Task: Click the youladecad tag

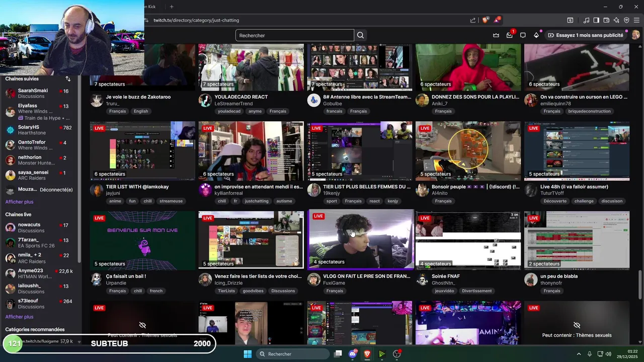Action: [229, 111]
